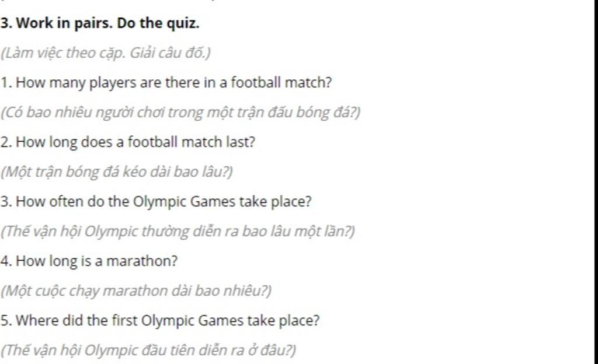Click the heading "3. Work in pairs. Do the quiz."
The width and height of the screenshot is (598, 364).
(x=99, y=23)
